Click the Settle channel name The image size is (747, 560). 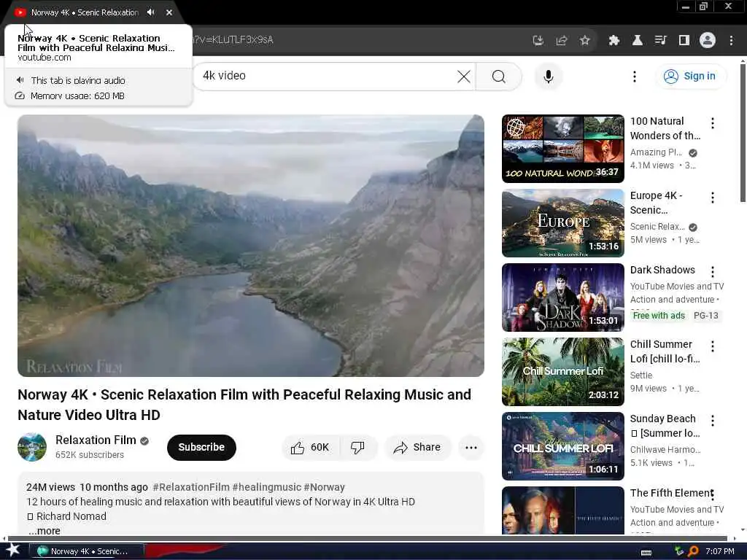coord(641,376)
